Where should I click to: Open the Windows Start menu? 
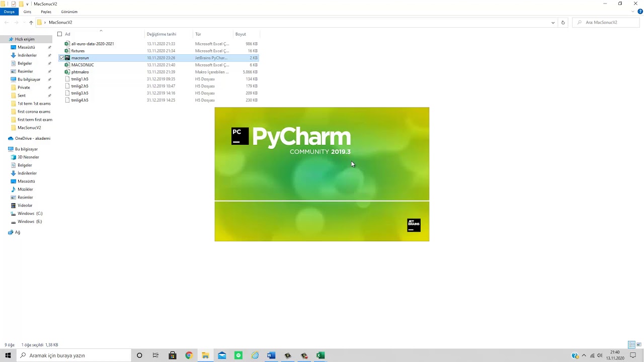tap(8, 355)
